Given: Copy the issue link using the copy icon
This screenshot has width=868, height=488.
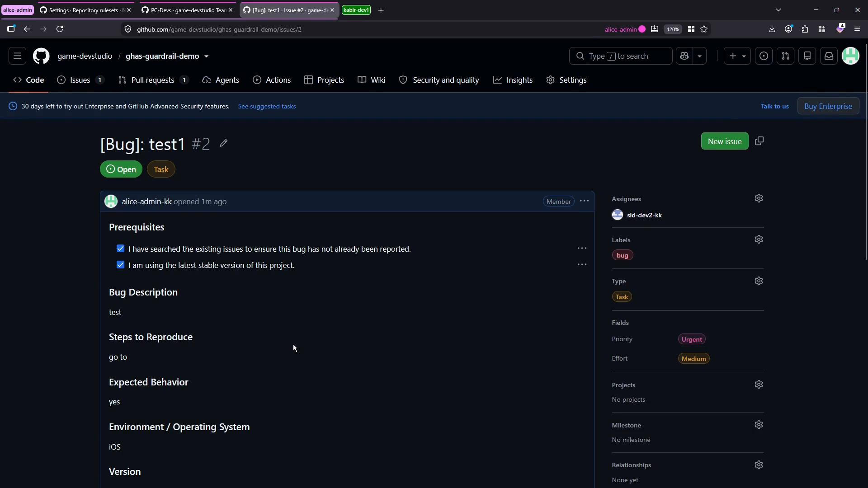Looking at the screenshot, I should pos(759,141).
